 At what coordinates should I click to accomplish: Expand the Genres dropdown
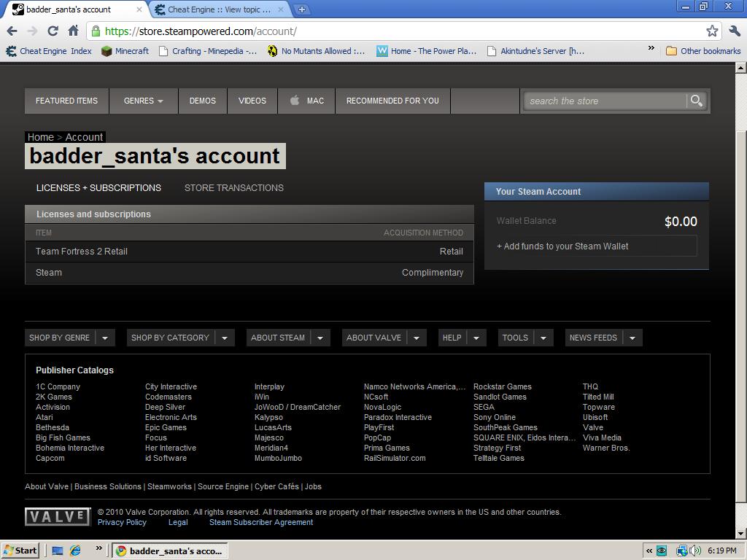click(x=144, y=101)
